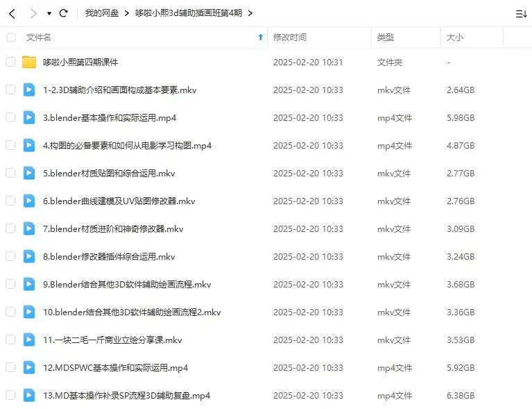Viewport: 532px width, 409px height.
Task: Open 7.blender材质进阶和神奇修改器.mkv
Action: [x=113, y=229]
